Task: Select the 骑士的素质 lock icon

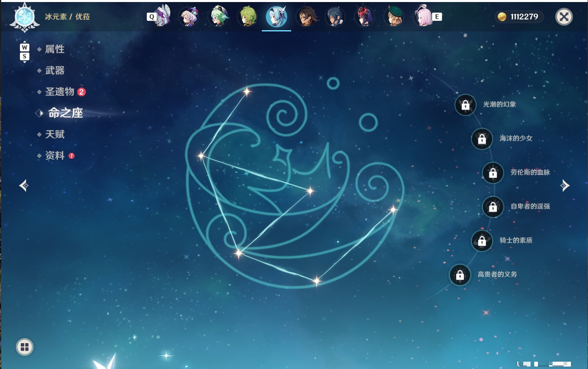Action: coord(482,241)
